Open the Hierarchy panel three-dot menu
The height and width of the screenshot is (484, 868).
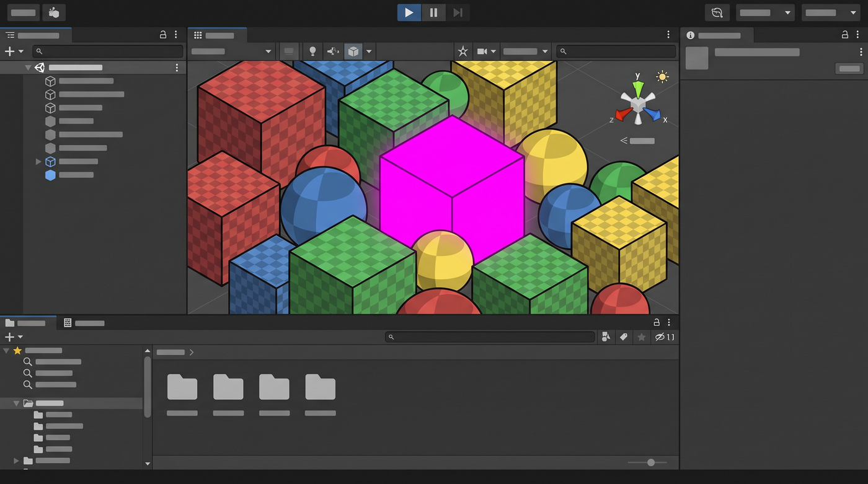176,35
